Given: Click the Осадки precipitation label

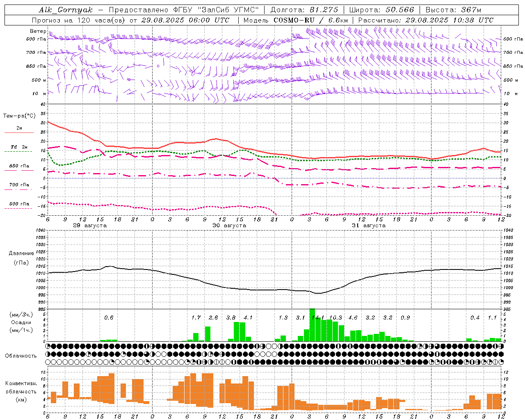Looking at the screenshot, I should pyautogui.click(x=21, y=322).
